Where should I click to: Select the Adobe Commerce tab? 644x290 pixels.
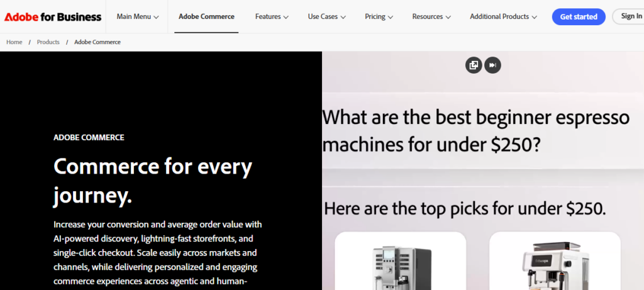206,17
